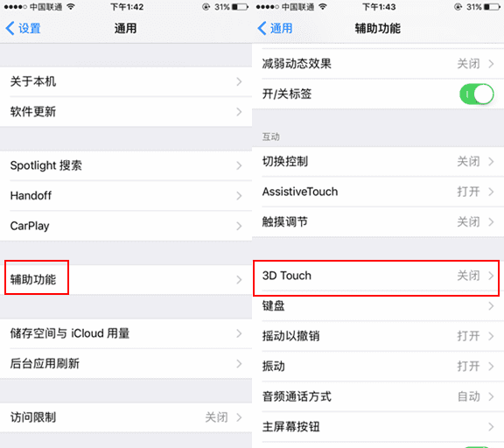Screen dimensions: 504x448
Task: Tap the back chevron next to 通用
Action: 262,28
